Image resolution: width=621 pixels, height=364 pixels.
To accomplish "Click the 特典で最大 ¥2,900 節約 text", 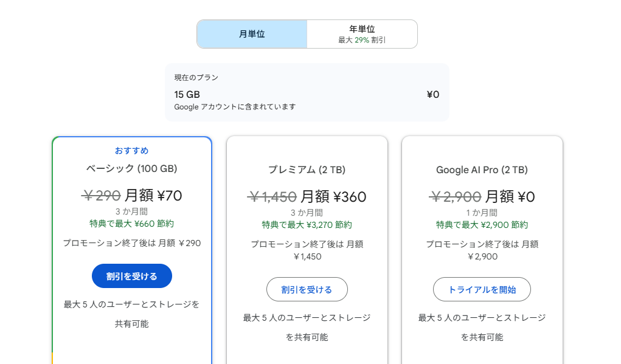I will (x=482, y=225).
